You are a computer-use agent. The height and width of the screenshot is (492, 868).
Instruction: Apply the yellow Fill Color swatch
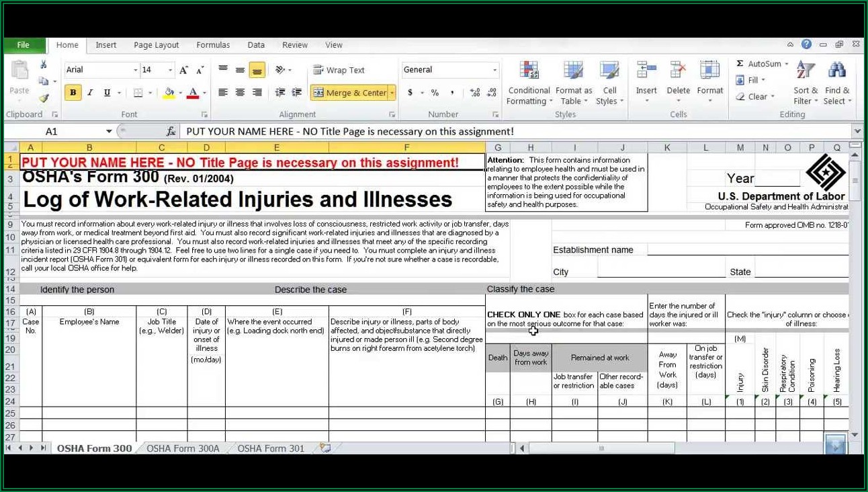[x=169, y=93]
